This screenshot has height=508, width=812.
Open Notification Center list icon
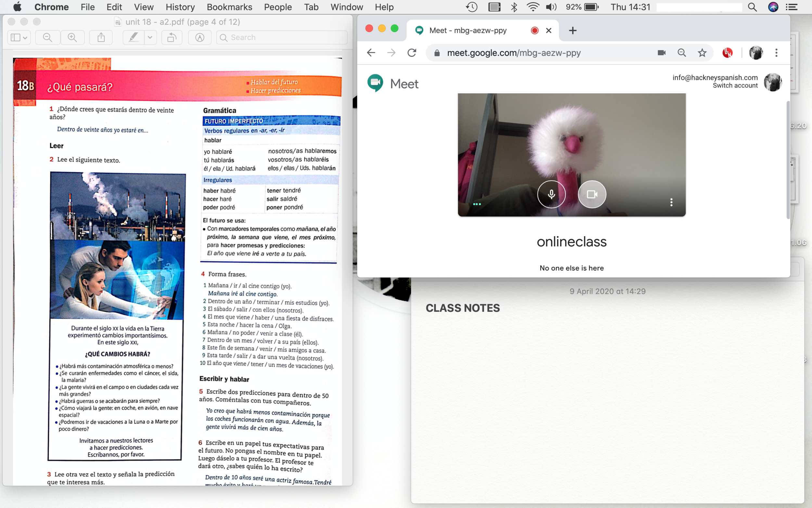point(792,7)
